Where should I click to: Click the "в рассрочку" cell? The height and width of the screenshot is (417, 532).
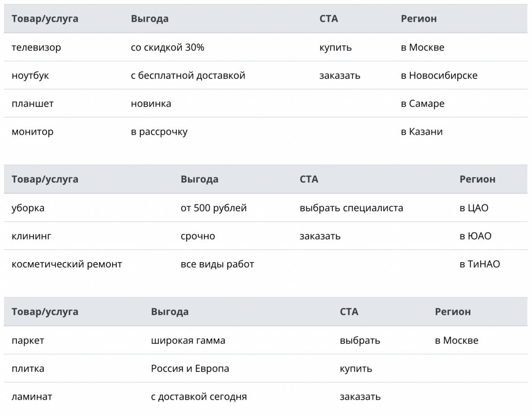click(159, 132)
